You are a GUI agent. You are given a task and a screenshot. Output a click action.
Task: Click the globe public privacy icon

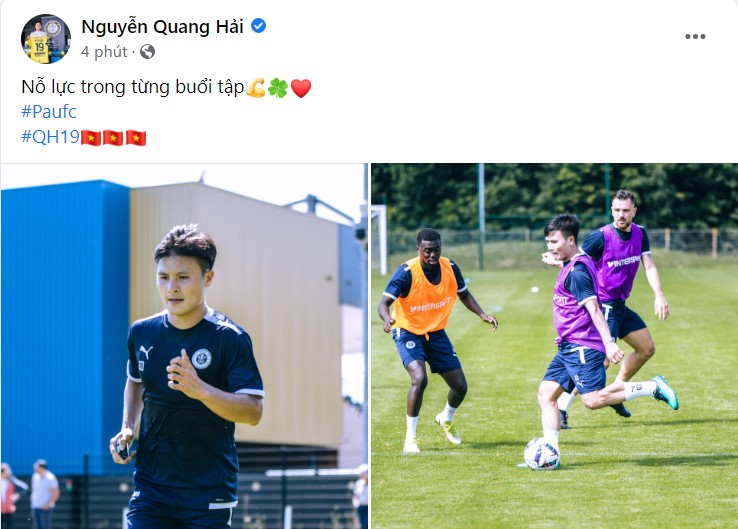click(147, 51)
